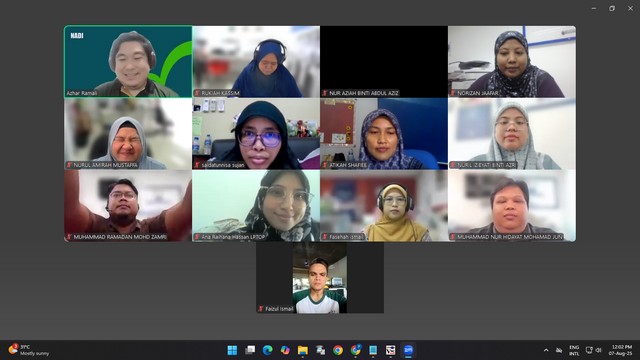Open Google Chrome from the taskbar
Image resolution: width=640 pixels, height=360 pixels.
click(338, 350)
